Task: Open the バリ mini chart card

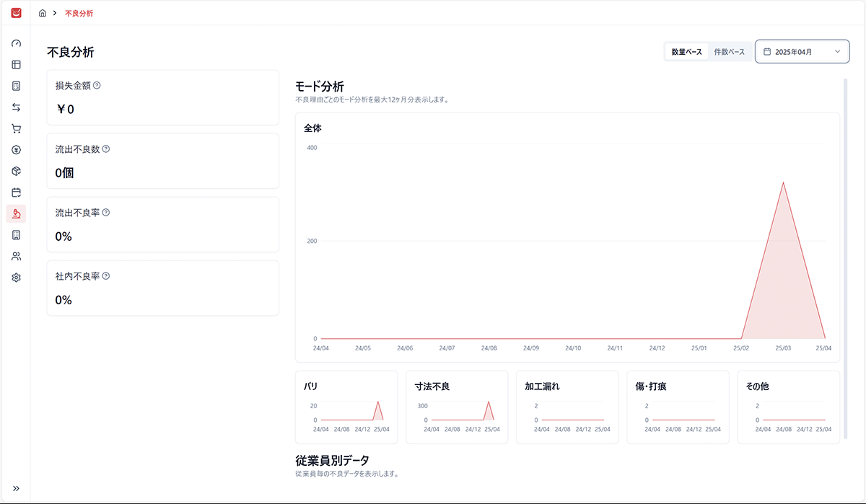Action: click(x=346, y=407)
